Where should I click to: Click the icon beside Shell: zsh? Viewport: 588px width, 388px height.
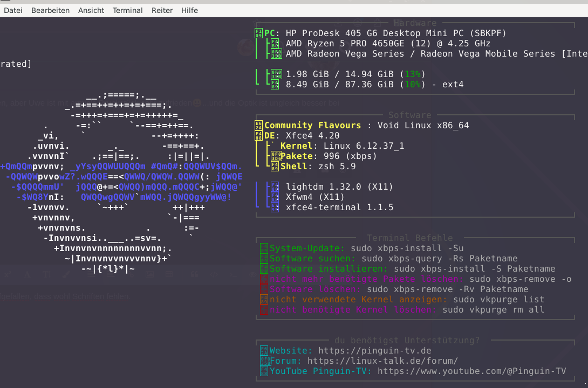pyautogui.click(x=275, y=167)
